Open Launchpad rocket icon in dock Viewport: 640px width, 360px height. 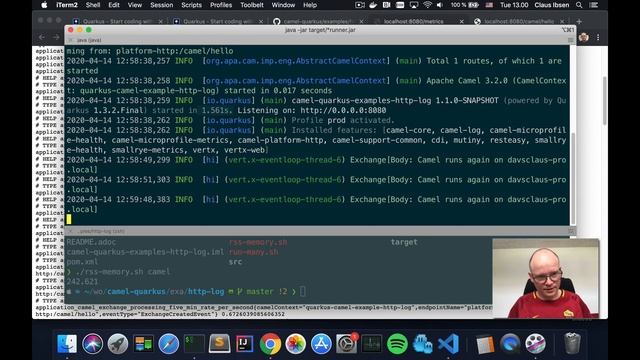[x=118, y=344]
